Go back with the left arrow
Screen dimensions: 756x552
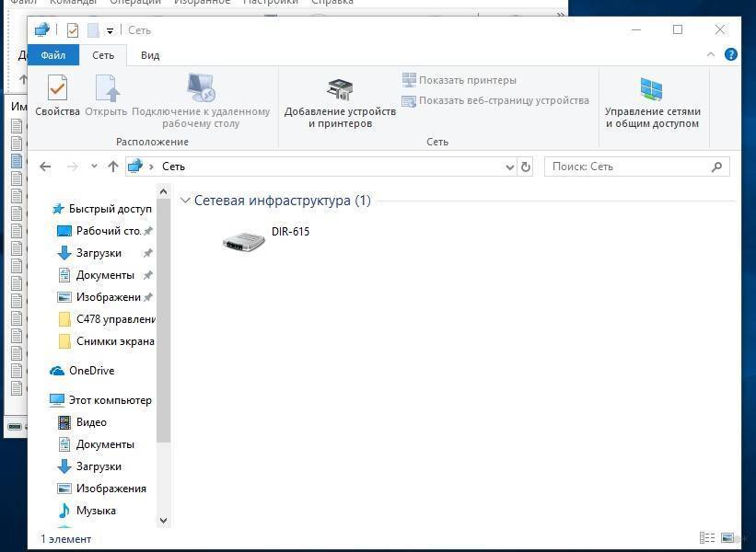tap(45, 167)
